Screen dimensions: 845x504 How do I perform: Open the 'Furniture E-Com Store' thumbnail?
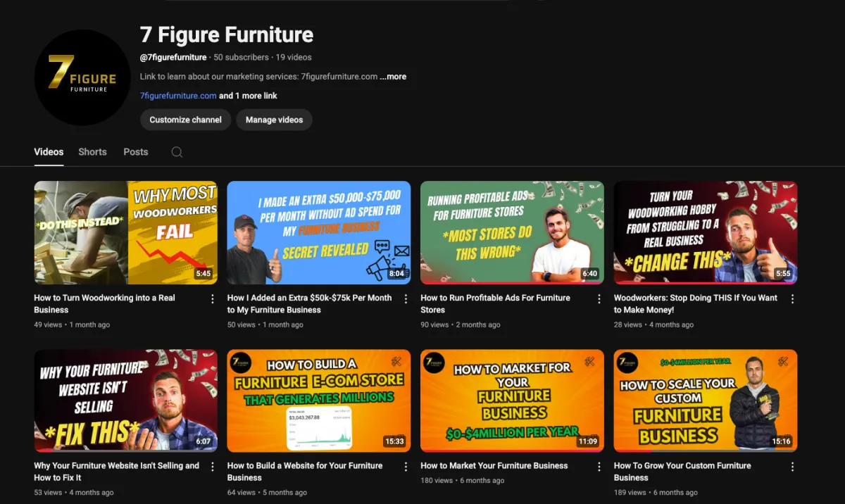coord(319,401)
